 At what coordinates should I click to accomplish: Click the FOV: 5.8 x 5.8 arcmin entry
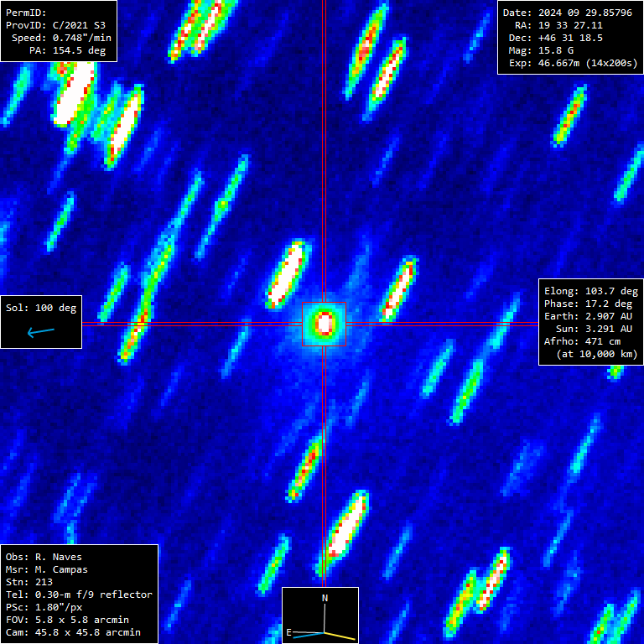click(x=67, y=620)
